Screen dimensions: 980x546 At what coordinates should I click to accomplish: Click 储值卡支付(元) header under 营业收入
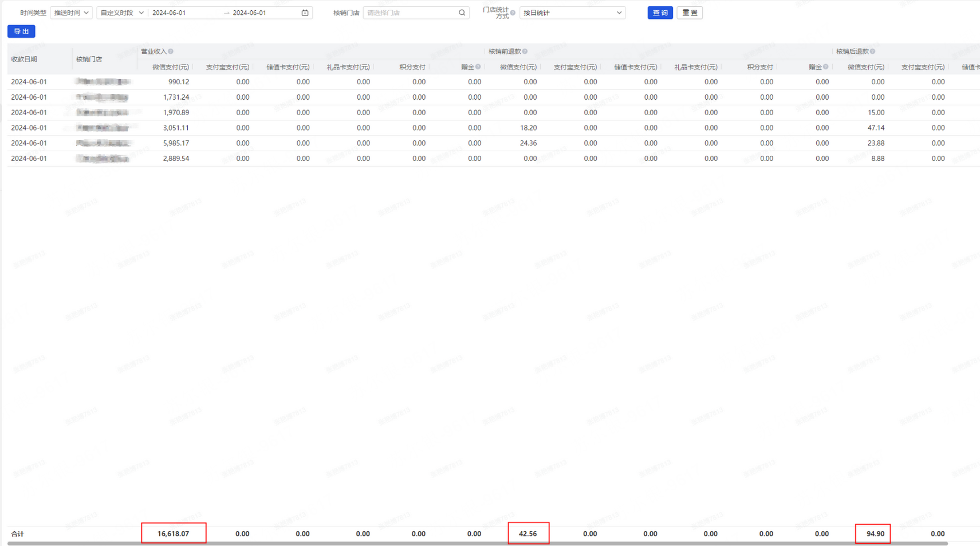288,67
